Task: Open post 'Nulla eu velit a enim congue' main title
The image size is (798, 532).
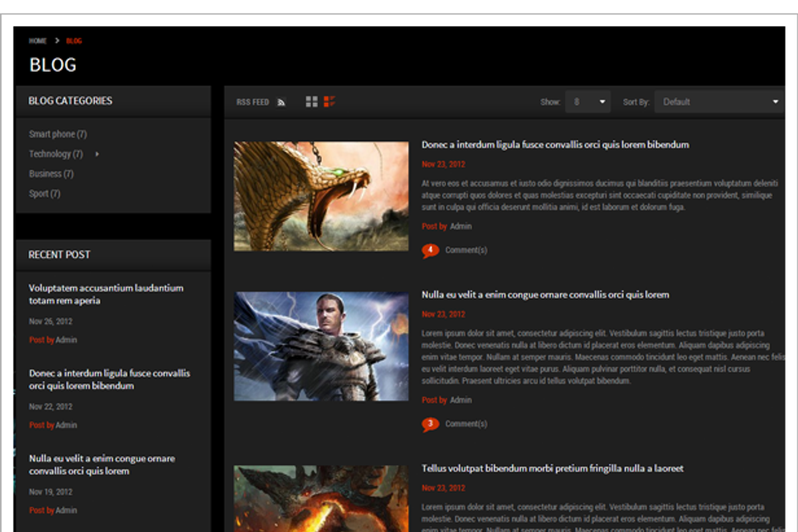Action: click(x=545, y=295)
